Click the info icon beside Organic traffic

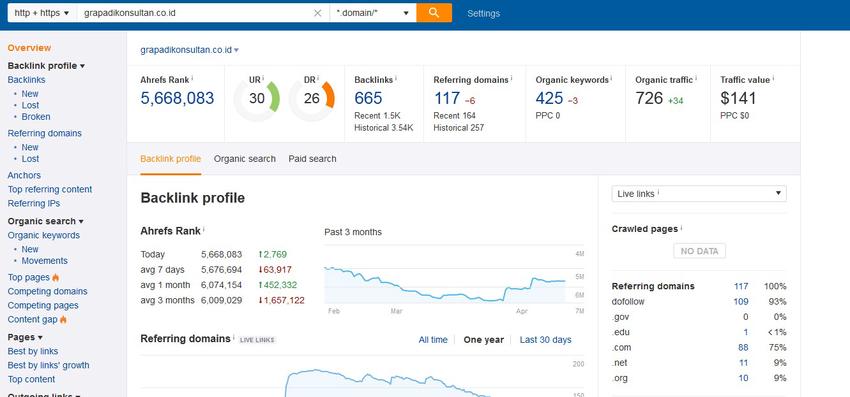(x=696, y=79)
